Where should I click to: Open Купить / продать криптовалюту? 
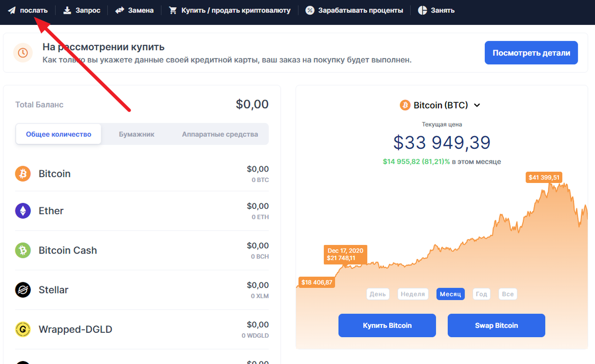tap(236, 10)
